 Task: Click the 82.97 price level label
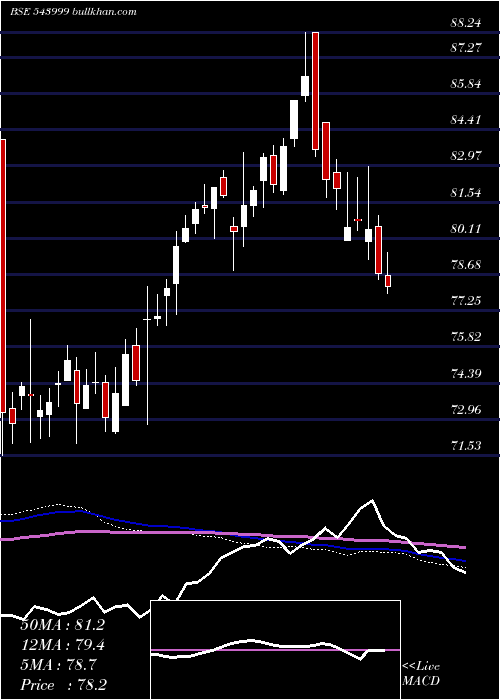point(466,156)
